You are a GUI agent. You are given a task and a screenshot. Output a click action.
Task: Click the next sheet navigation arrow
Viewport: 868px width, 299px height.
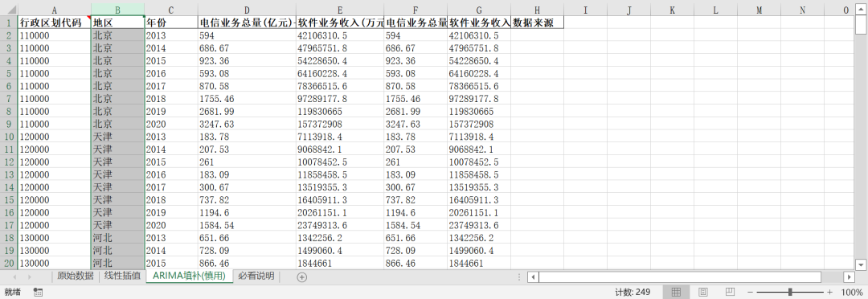(30, 276)
